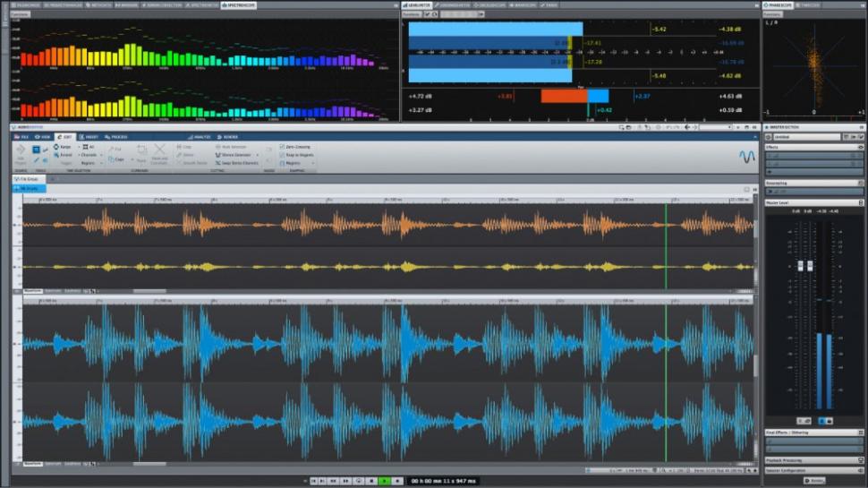Screen dimensions: 868x488
Task: Click the waveform sine icon in ribbon
Action: pyautogui.click(x=747, y=156)
